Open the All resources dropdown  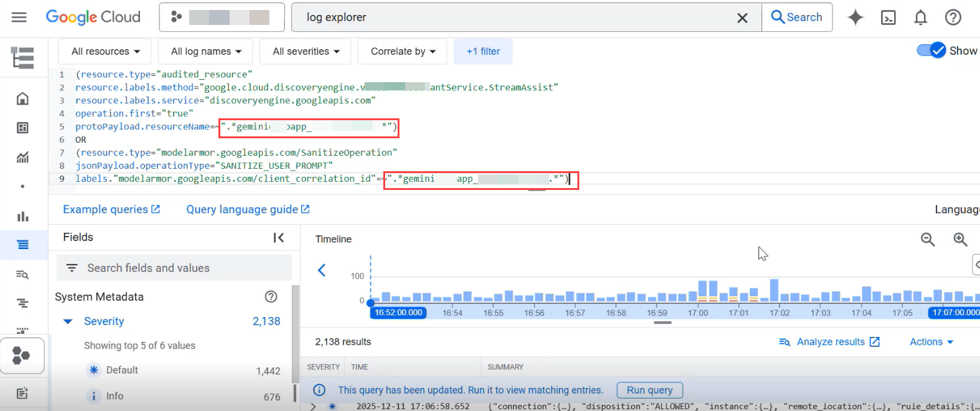tap(105, 52)
